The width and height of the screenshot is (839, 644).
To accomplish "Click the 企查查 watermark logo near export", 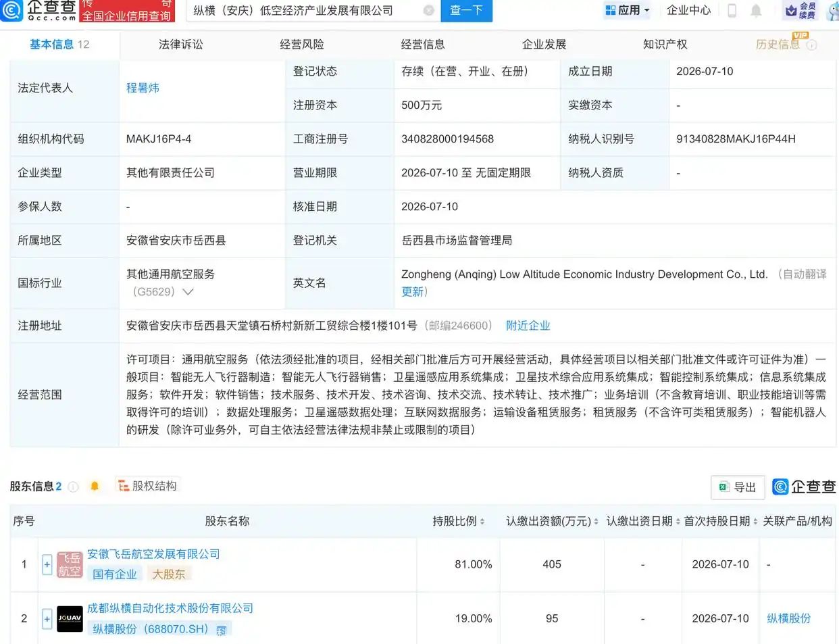I will [804, 487].
